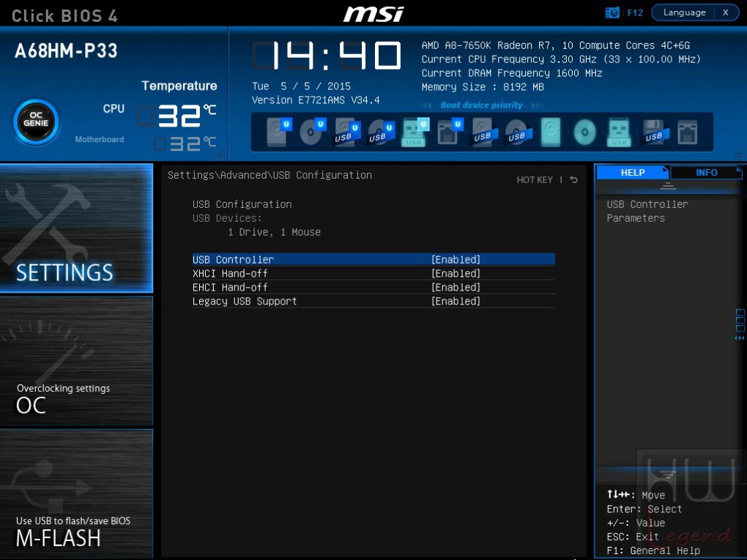Switch to the HELP tab
The image size is (747, 560).
[x=633, y=172]
